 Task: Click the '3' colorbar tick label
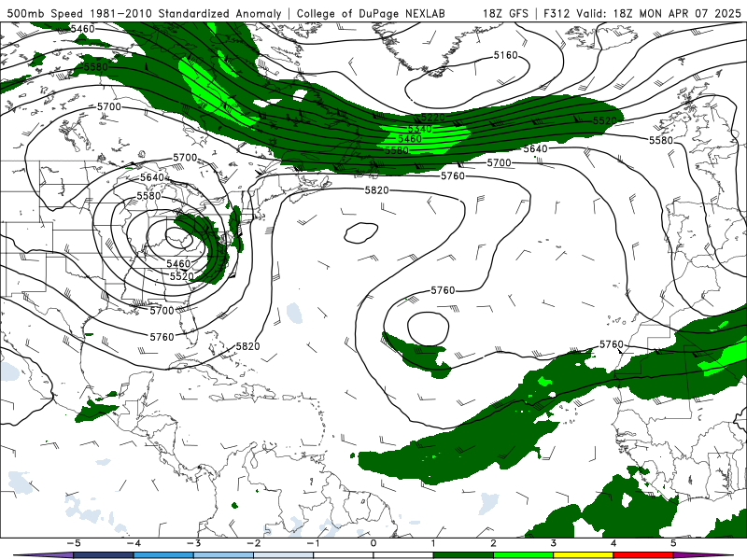(x=553, y=543)
